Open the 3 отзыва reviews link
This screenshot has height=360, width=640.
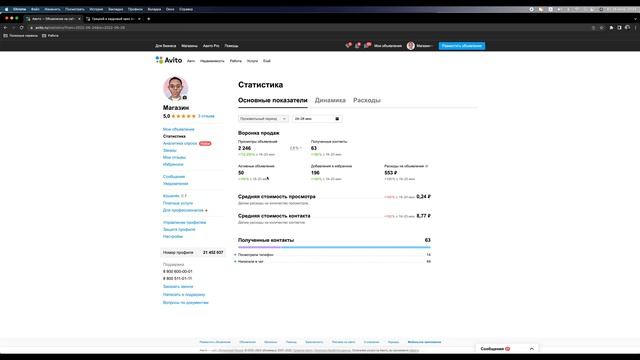[x=206, y=116]
